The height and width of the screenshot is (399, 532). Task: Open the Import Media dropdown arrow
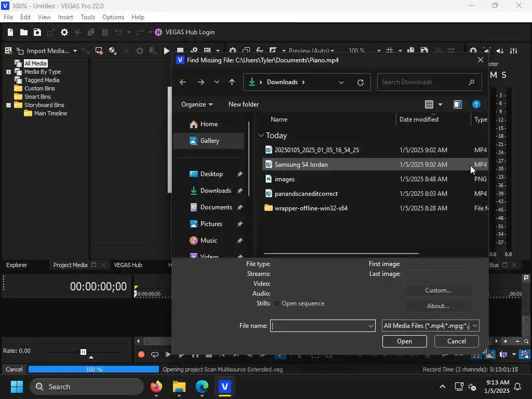point(75,51)
